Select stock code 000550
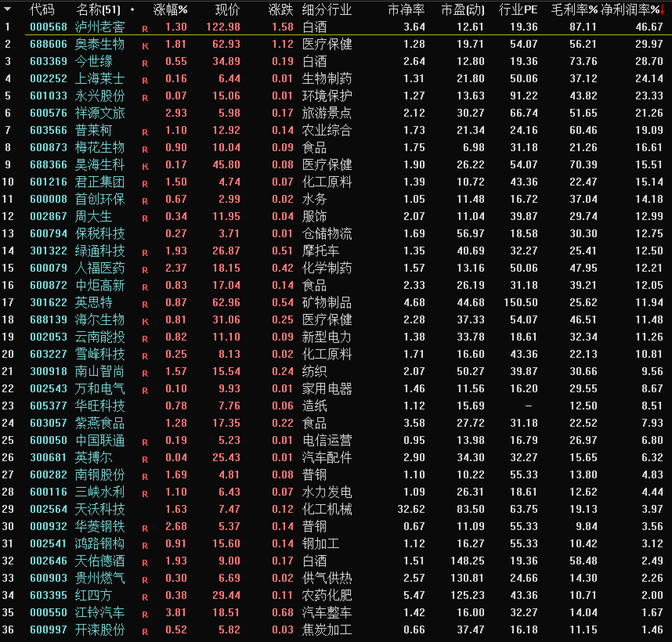 point(49,612)
